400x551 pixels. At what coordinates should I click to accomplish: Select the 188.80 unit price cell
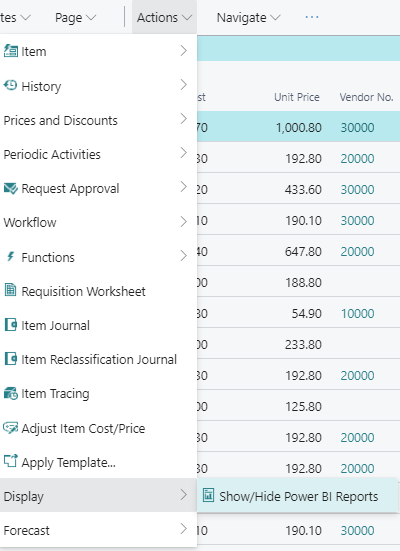[303, 283]
